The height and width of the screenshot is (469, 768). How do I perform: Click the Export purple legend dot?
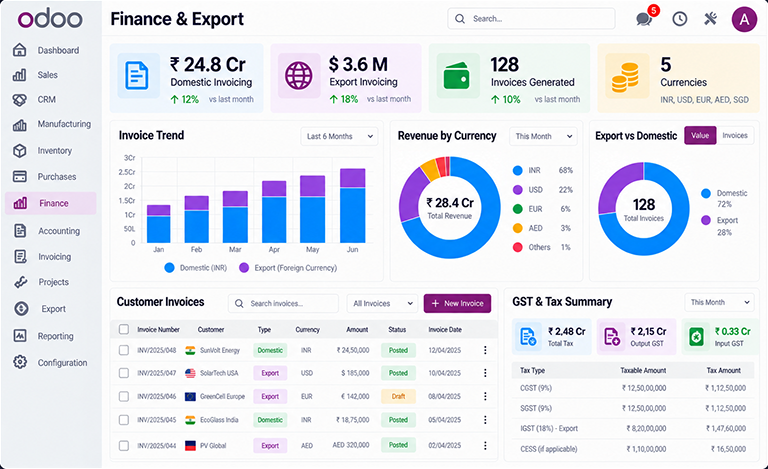click(706, 220)
